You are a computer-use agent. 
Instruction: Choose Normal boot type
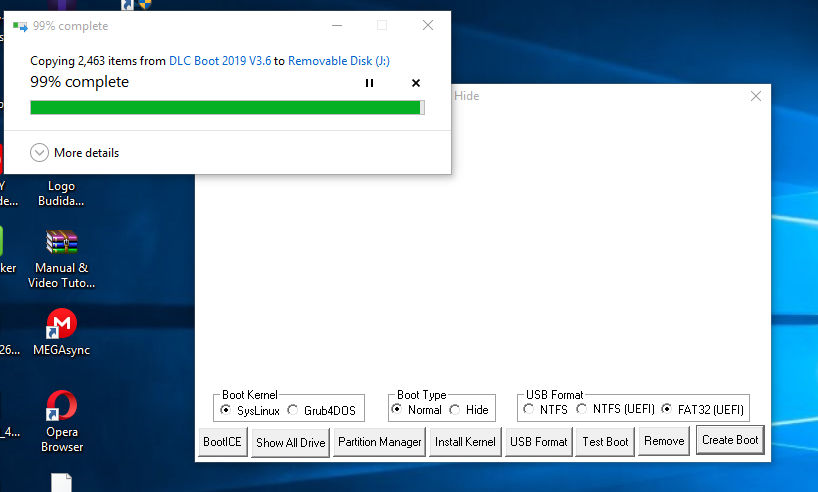pyautogui.click(x=417, y=410)
